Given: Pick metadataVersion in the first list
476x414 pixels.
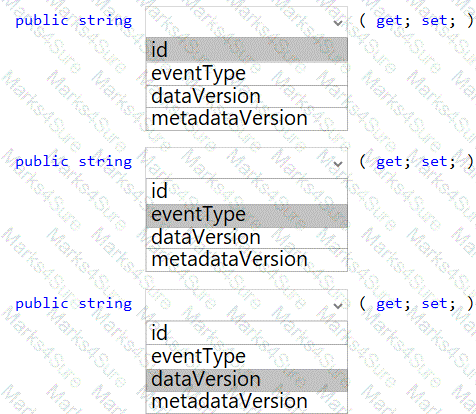Looking at the screenshot, I should (247, 119).
